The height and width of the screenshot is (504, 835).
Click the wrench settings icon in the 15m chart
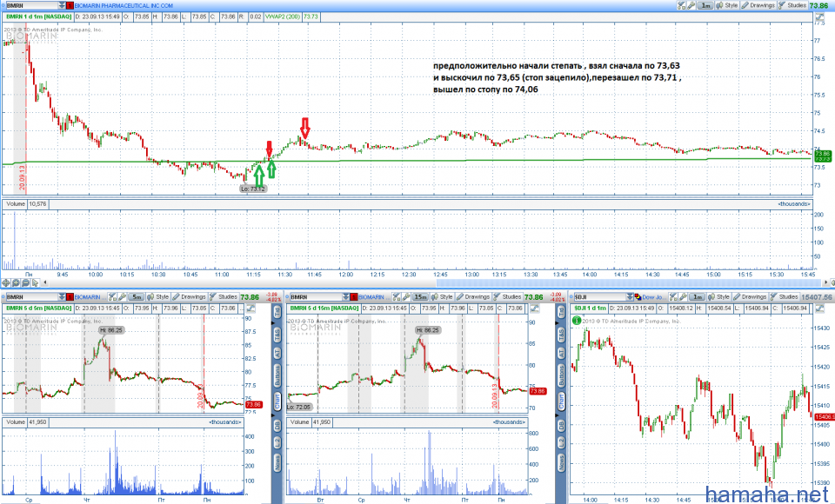click(406, 297)
